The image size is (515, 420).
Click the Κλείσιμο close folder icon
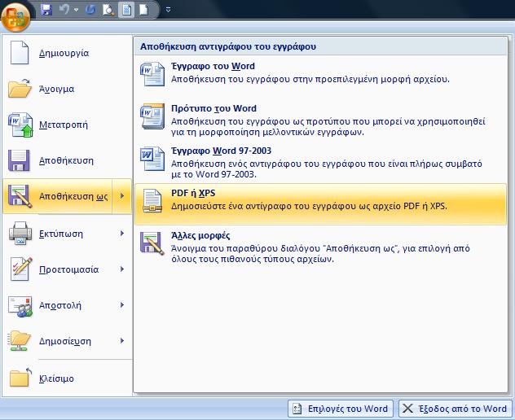[20, 378]
